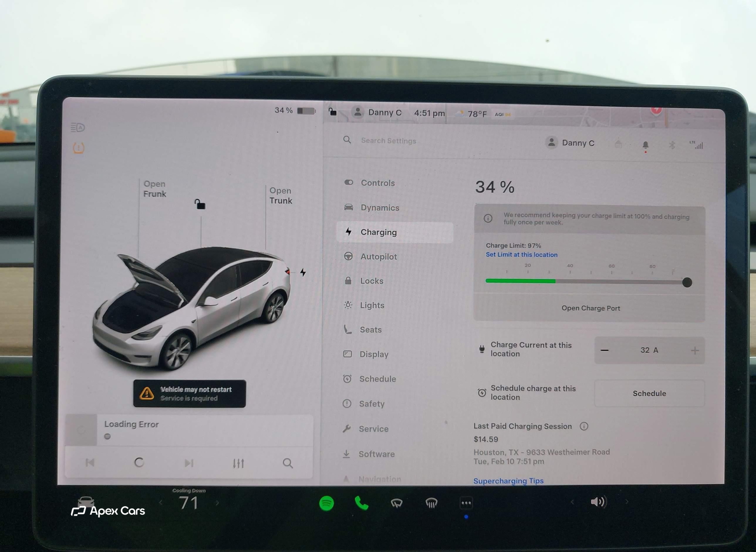Open the Supercharging Tips link
Screen dimensions: 756x552
pos(508,481)
